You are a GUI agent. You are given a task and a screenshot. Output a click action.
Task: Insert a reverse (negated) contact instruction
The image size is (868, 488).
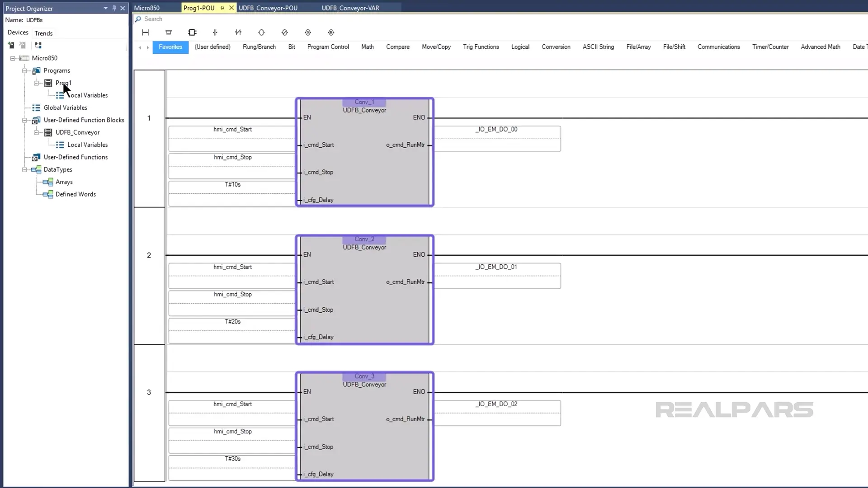click(238, 33)
